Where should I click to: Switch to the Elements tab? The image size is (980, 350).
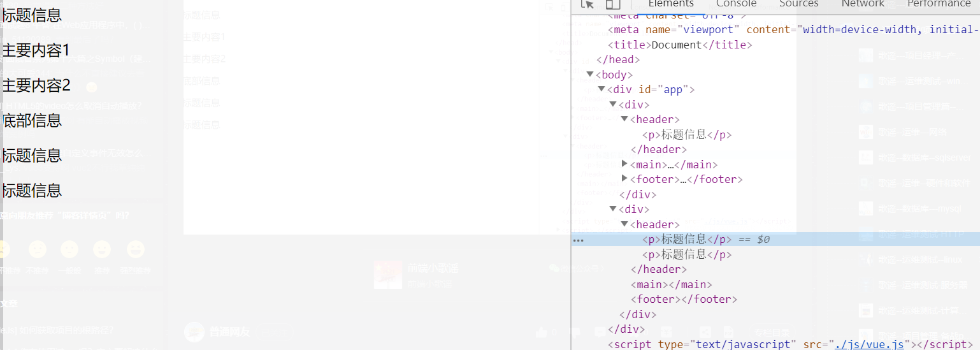(x=671, y=4)
